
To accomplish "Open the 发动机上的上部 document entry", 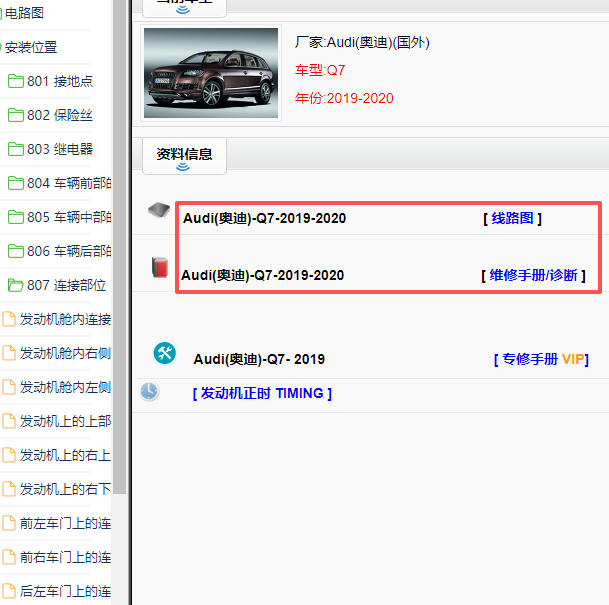I will 66,421.
